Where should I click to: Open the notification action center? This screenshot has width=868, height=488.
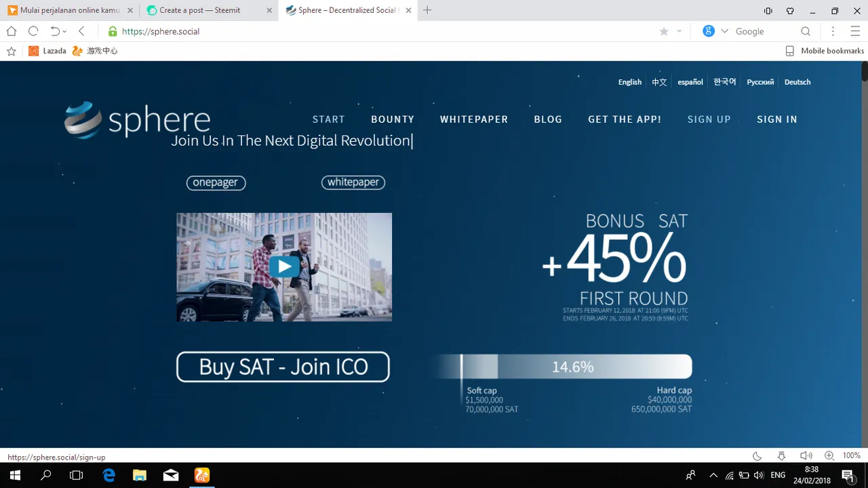point(848,475)
